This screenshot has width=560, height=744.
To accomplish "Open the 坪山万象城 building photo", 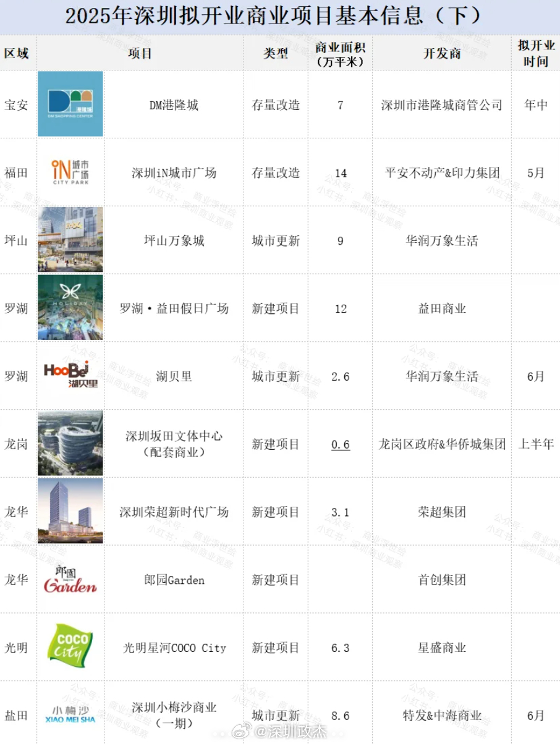I will 70,240.
